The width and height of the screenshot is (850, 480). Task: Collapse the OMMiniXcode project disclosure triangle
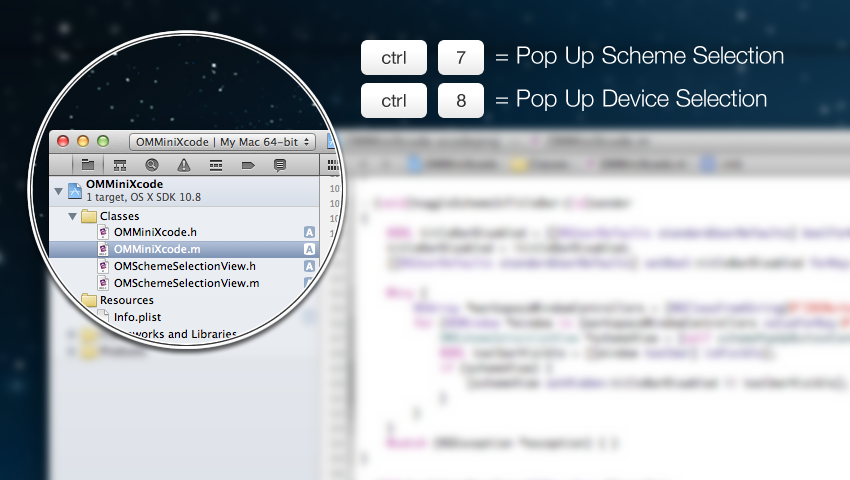click(59, 191)
